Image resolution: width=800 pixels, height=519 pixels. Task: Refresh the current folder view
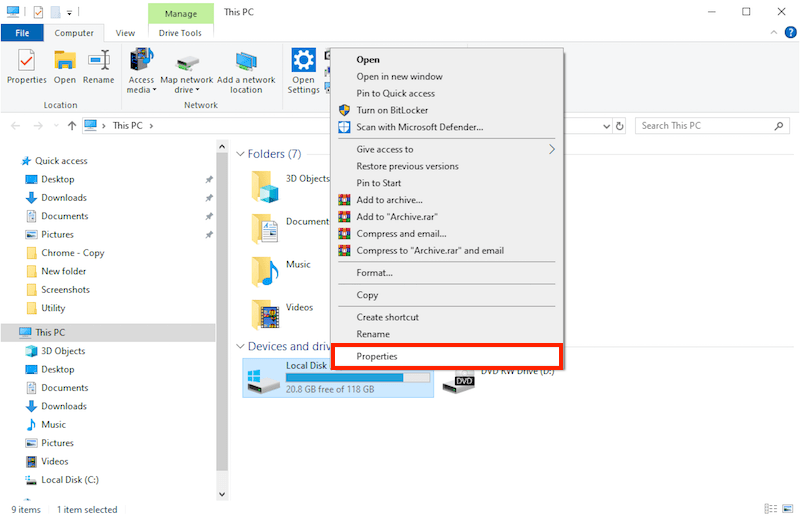tap(620, 126)
